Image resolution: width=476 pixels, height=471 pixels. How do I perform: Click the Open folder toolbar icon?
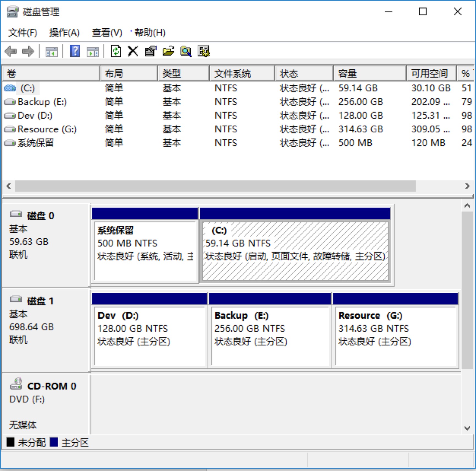point(168,51)
